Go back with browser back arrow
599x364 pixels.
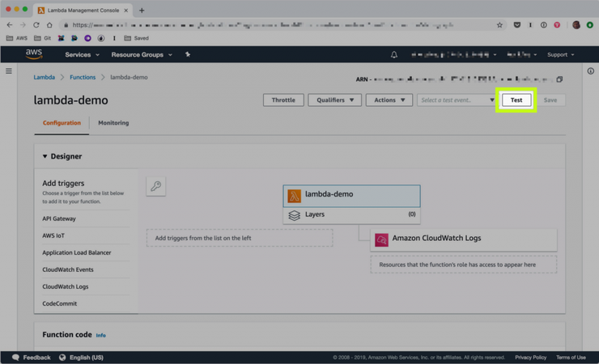[x=10, y=25]
